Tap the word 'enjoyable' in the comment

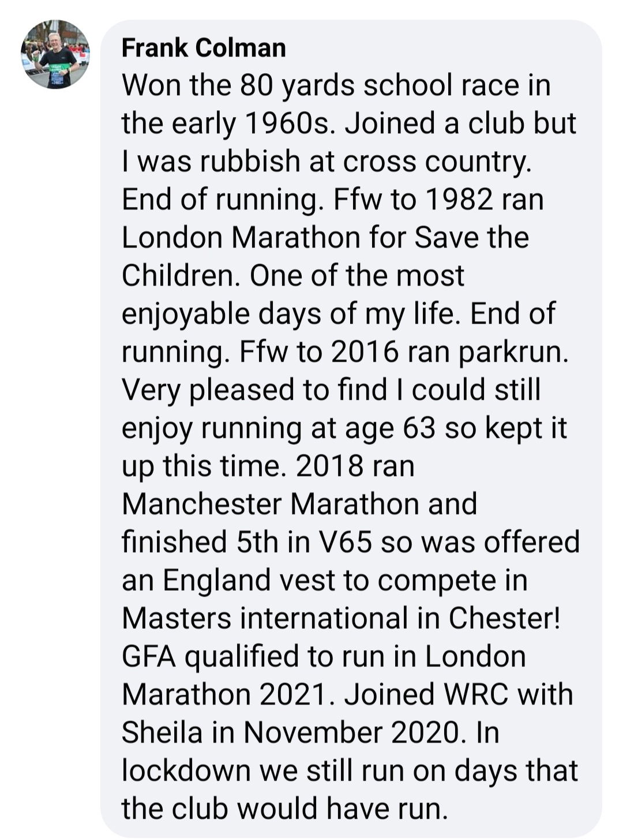[x=186, y=314]
